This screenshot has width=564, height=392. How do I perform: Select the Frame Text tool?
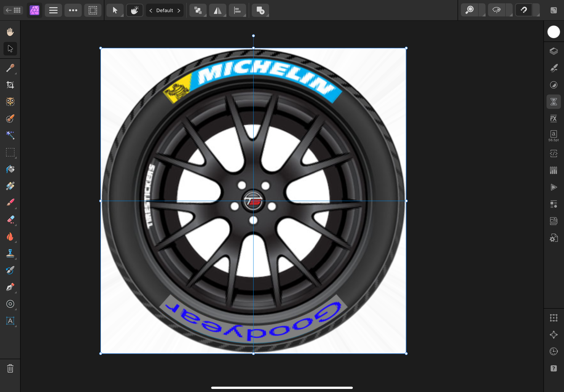pos(10,321)
